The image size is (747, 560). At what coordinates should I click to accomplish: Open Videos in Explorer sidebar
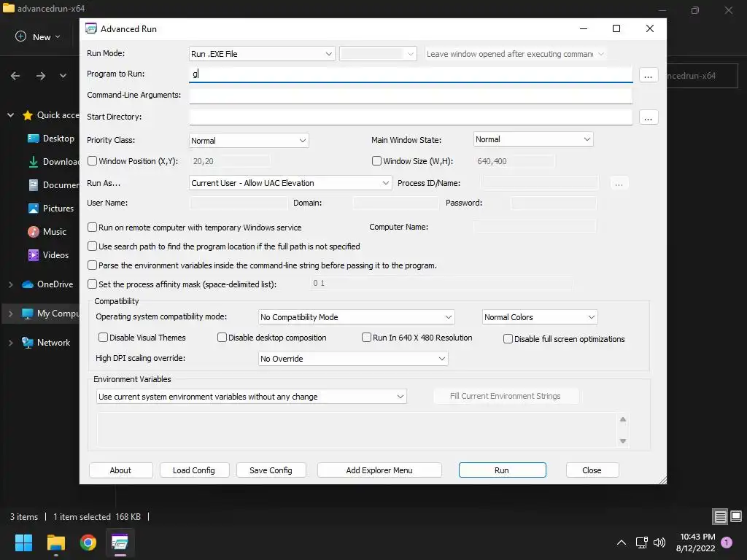click(x=49, y=254)
